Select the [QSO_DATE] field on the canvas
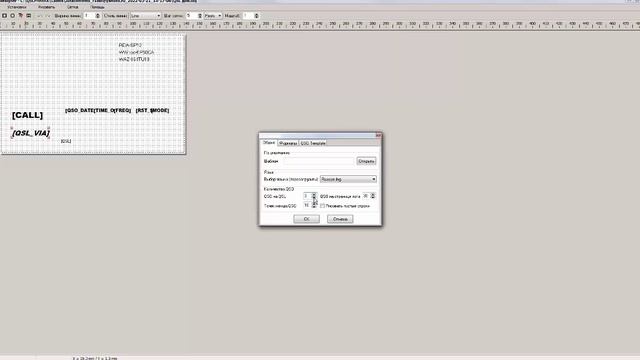640x360 pixels. (80, 111)
